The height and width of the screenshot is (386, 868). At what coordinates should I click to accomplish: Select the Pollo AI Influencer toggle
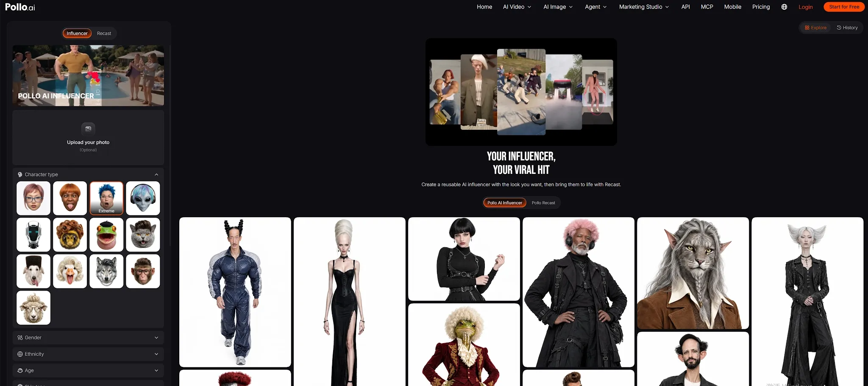pos(505,203)
